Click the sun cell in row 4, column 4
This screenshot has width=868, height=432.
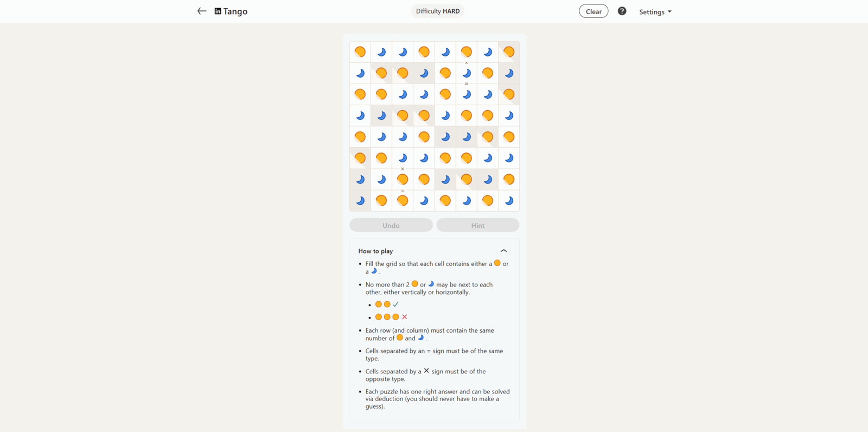(x=424, y=116)
